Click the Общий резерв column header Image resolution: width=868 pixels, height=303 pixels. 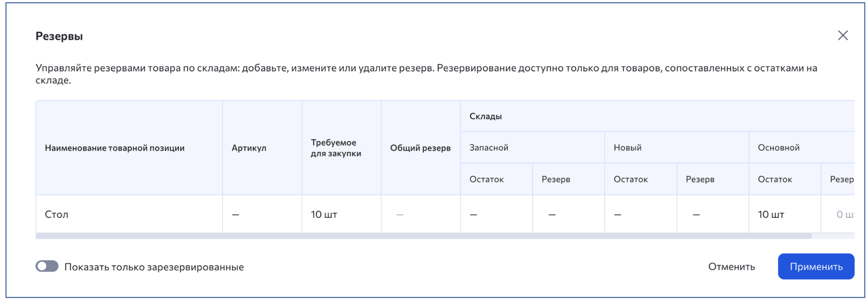tap(421, 148)
